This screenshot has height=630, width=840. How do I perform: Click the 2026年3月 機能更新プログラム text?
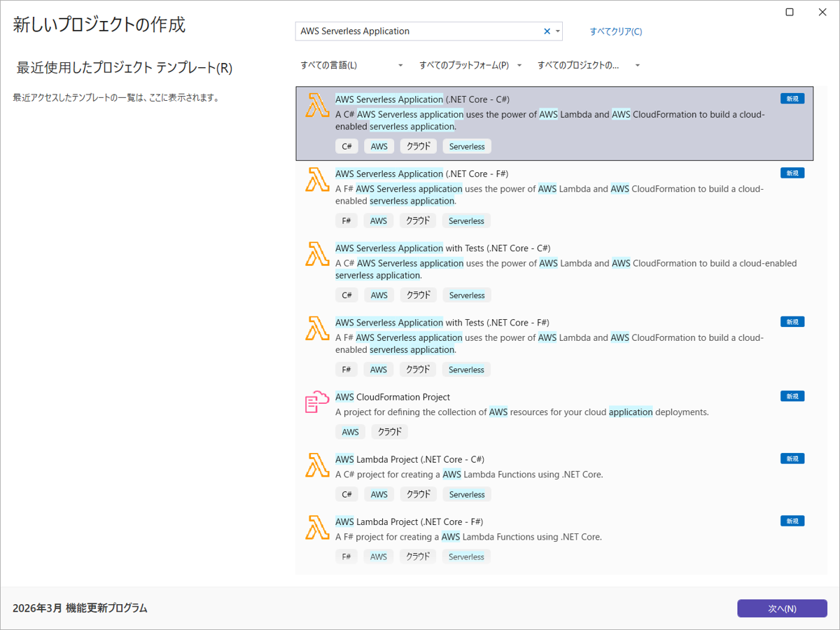[80, 608]
